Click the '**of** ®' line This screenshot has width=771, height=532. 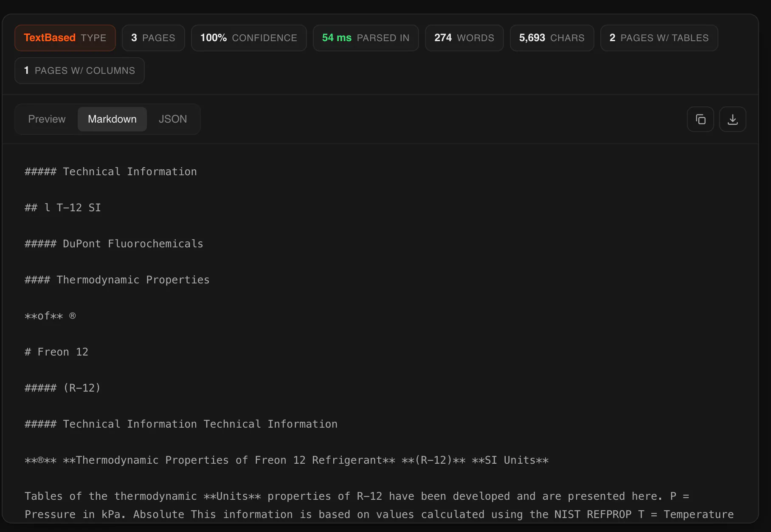50,316
